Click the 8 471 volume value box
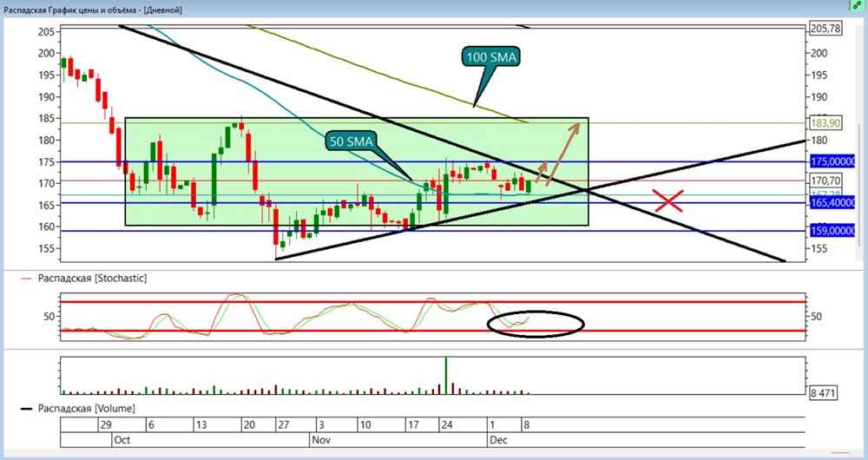The image size is (868, 460). tap(823, 393)
